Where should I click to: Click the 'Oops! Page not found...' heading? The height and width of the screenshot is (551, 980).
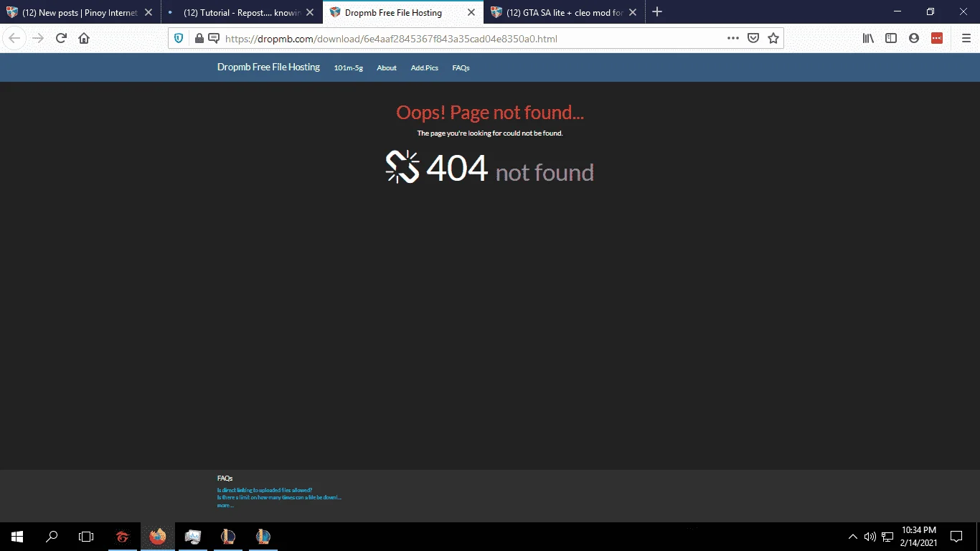[x=490, y=112]
